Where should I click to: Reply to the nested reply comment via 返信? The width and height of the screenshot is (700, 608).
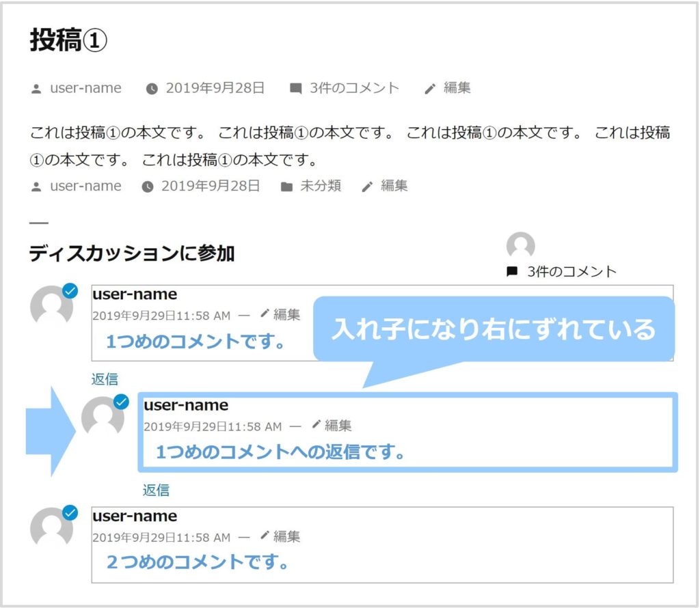click(x=157, y=490)
